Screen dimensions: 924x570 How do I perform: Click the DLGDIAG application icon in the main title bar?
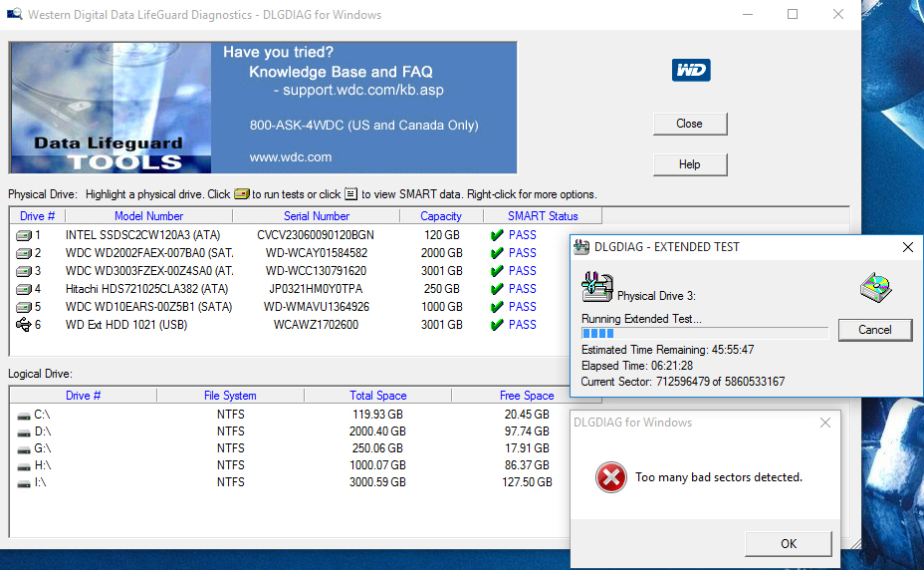tap(14, 14)
